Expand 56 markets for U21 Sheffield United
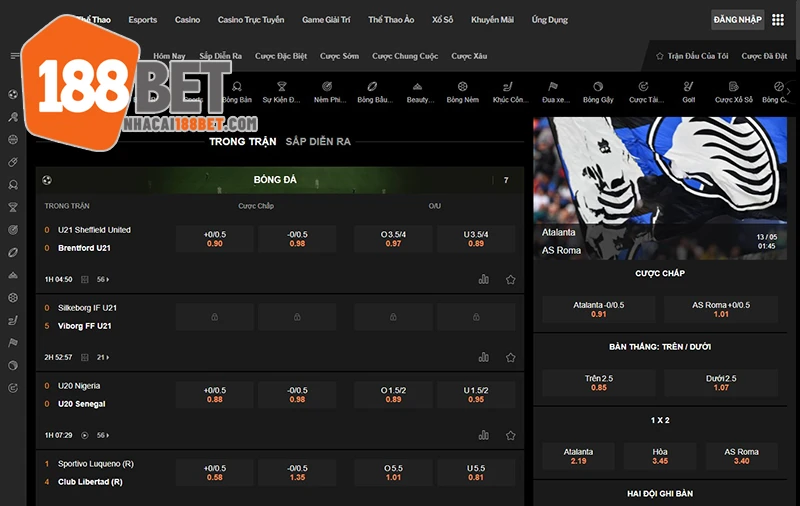Screen dimensions: 800x506 pyautogui.click(x=103, y=280)
